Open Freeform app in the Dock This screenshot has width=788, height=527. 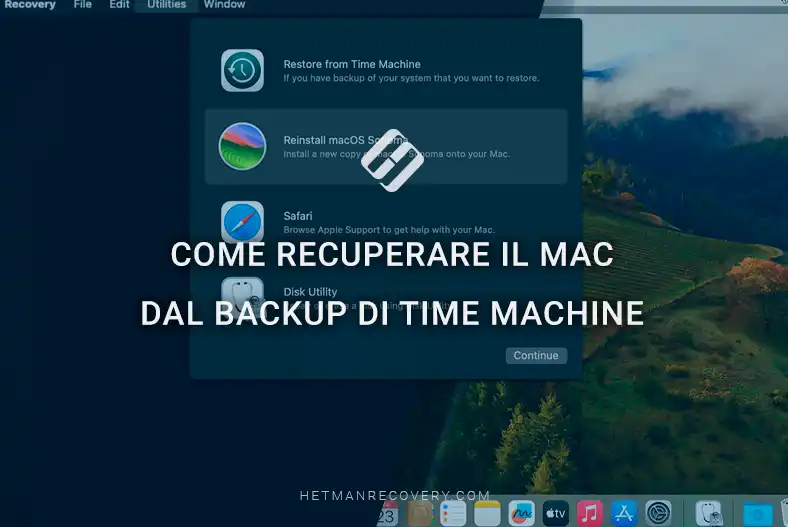pyautogui.click(x=521, y=514)
